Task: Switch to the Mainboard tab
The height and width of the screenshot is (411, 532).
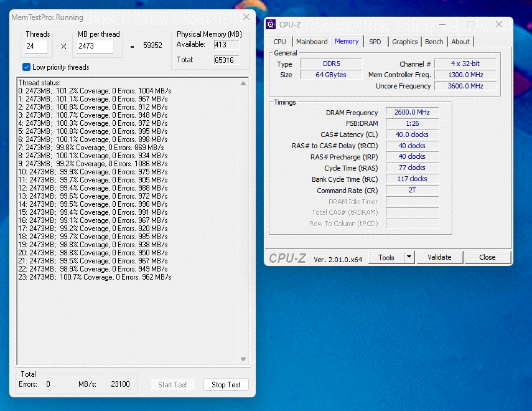Action: [x=312, y=42]
